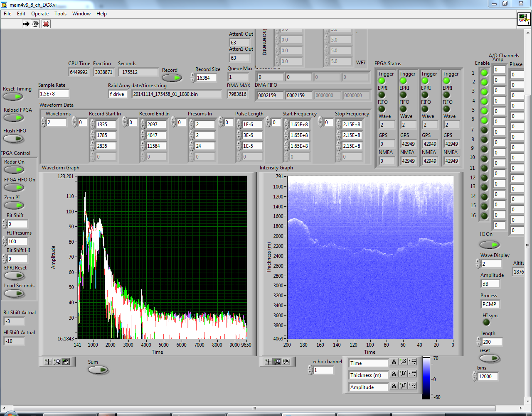Adjust the Wave Display stepper
Image resolution: width=532 pixels, height=416 pixels.
[478, 264]
